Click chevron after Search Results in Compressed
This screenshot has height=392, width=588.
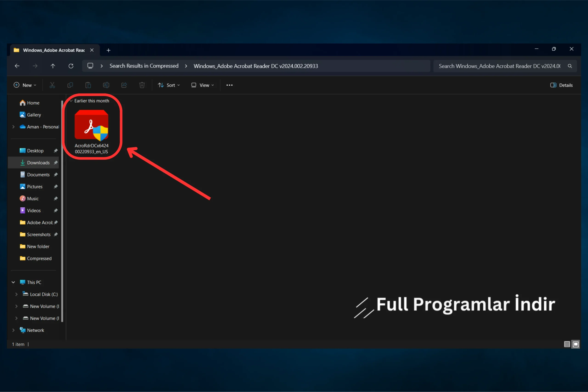click(x=186, y=66)
